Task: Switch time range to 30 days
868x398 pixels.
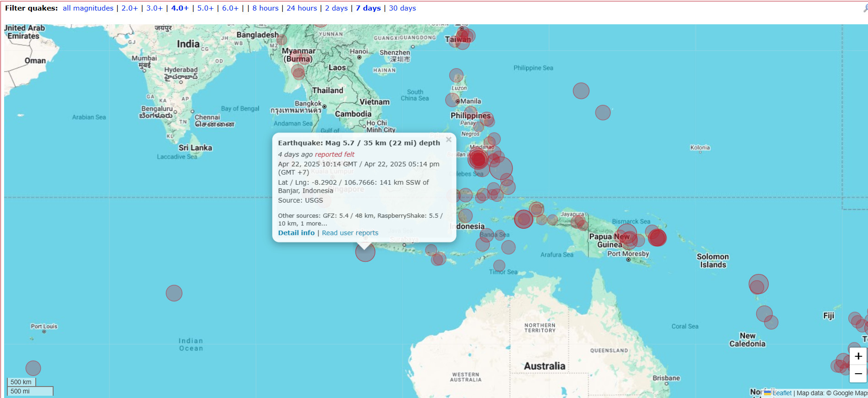Action: click(x=402, y=8)
